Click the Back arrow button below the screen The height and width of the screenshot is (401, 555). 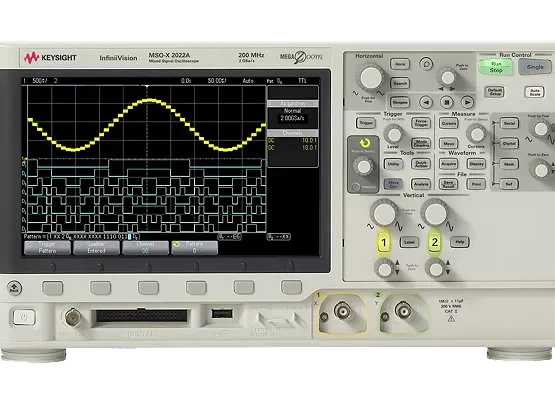[x=15, y=288]
